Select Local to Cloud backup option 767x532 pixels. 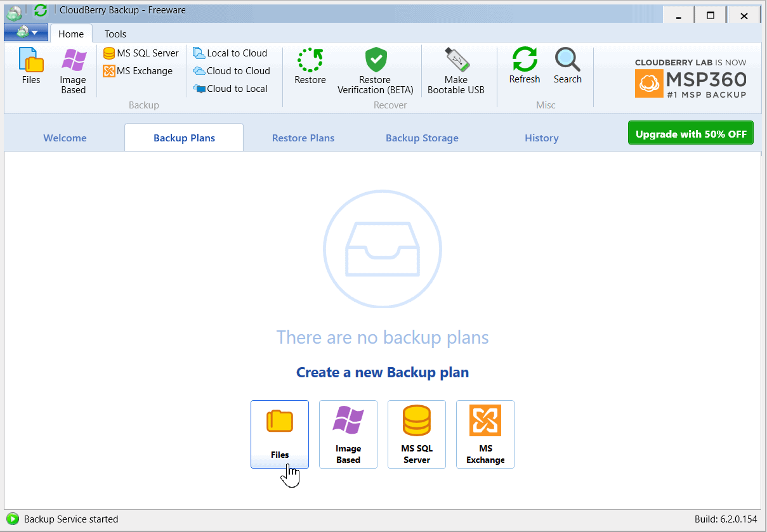click(230, 53)
